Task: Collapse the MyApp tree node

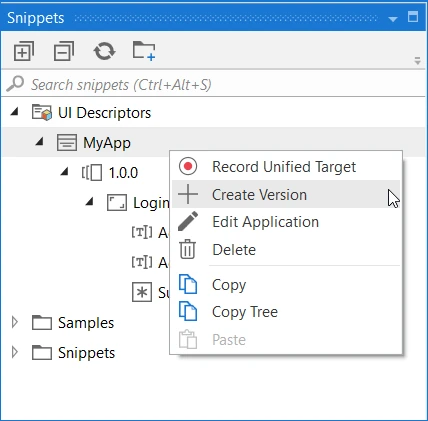Action: point(40,141)
